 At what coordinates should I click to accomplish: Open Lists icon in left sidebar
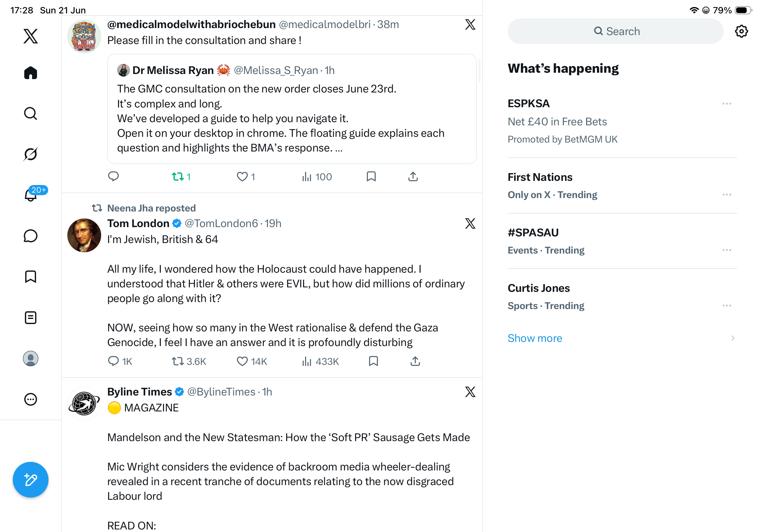[31, 318]
